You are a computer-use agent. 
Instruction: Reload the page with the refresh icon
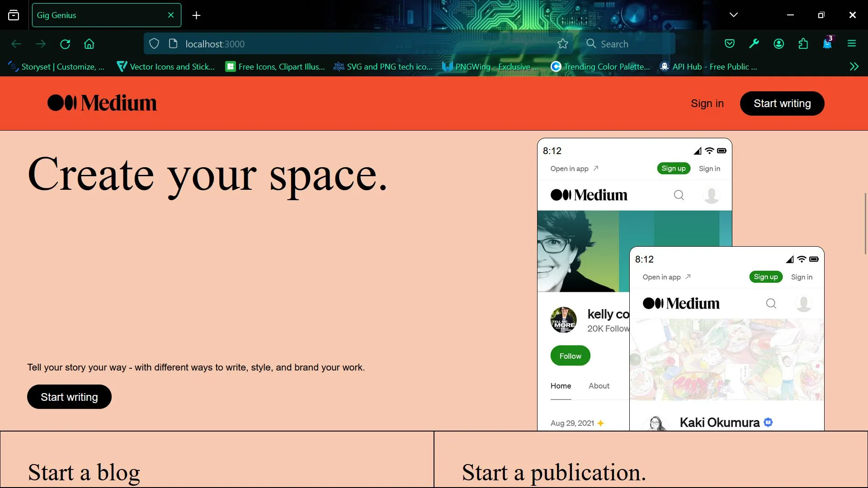tap(65, 44)
